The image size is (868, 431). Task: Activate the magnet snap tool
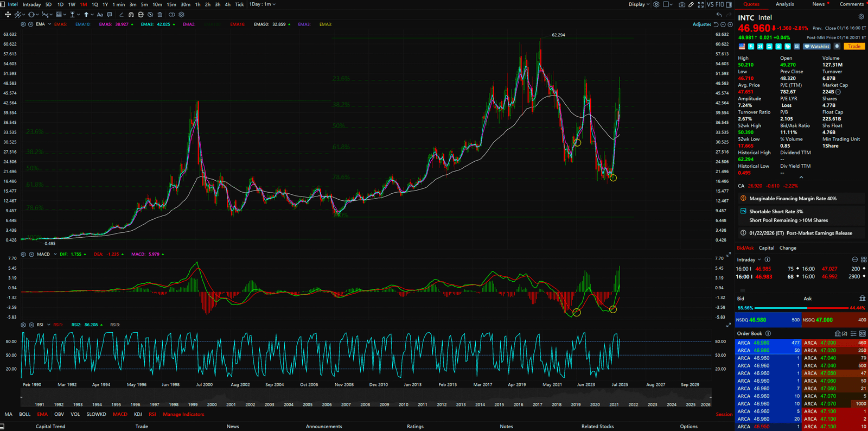point(131,15)
